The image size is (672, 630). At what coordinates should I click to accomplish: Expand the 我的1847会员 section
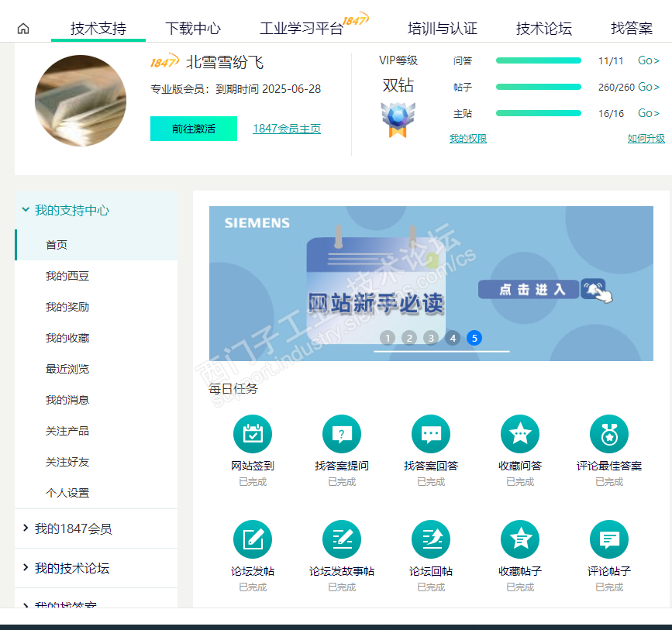click(96, 528)
